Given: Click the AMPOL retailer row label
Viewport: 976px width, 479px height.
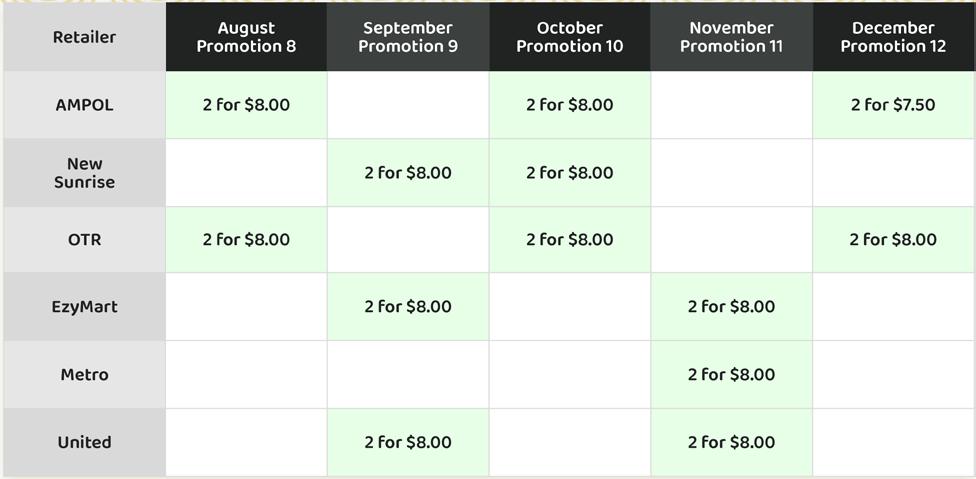Looking at the screenshot, I should coord(84,105).
